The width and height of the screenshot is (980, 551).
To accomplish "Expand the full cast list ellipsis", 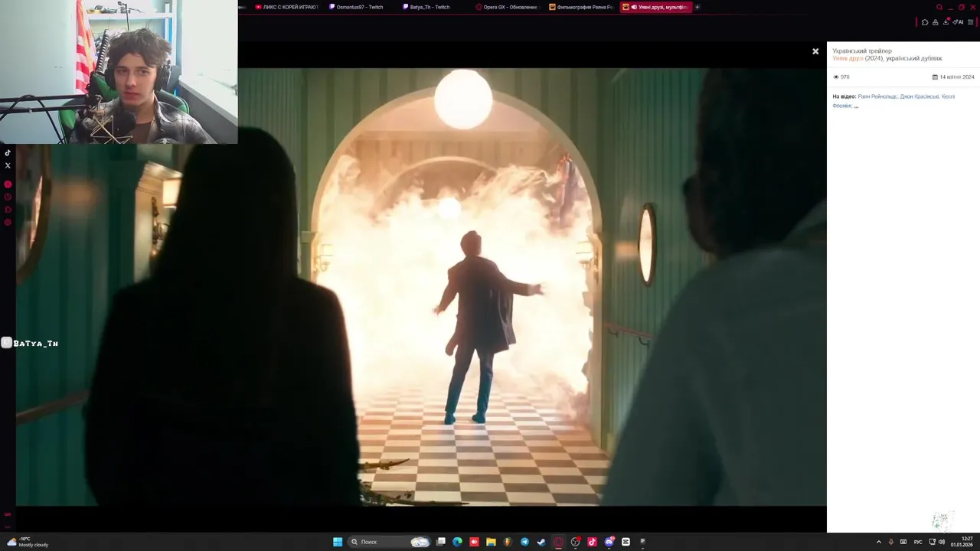I will (856, 106).
